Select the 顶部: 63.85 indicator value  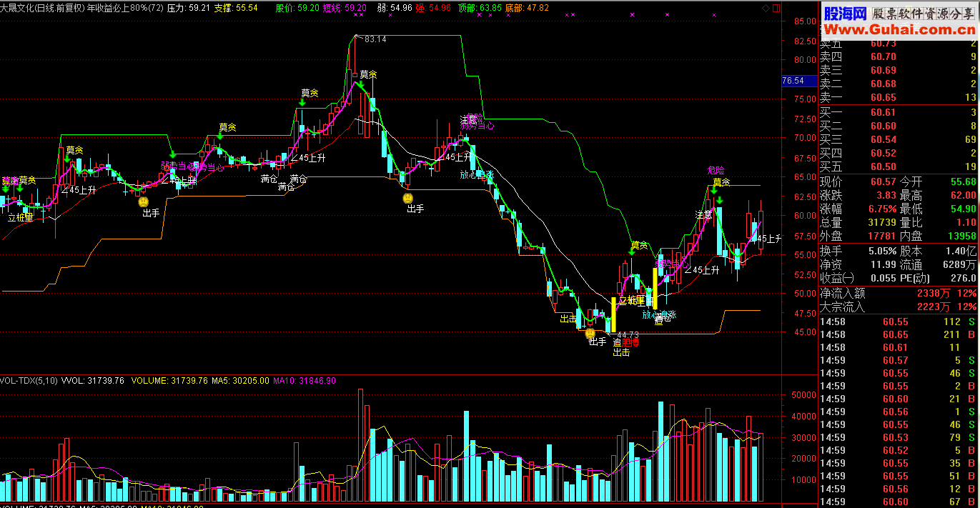click(479, 8)
